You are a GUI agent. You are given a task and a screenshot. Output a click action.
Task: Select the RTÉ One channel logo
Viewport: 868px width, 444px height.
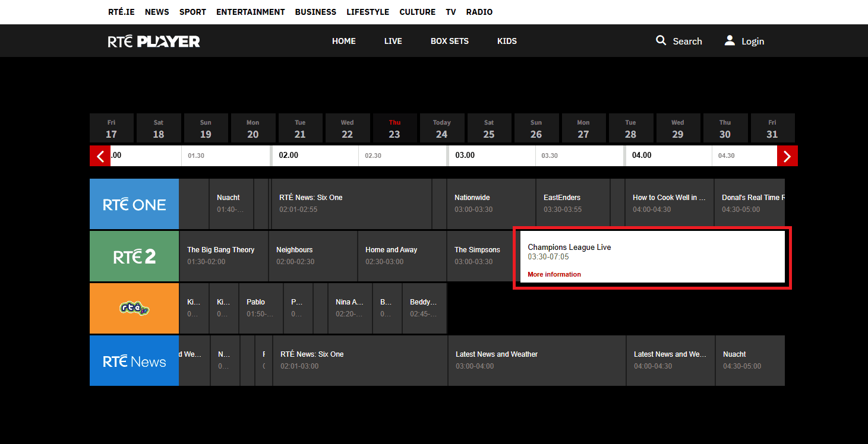coord(134,204)
